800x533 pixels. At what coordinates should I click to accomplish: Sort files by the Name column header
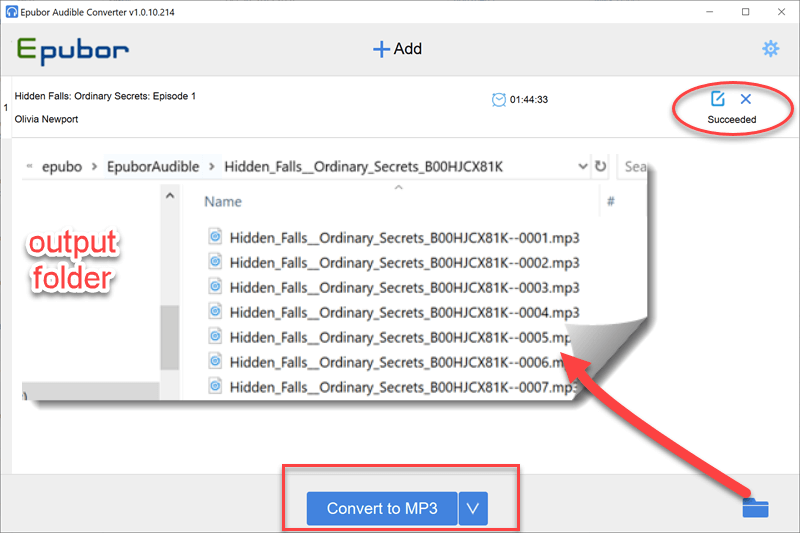click(x=223, y=201)
